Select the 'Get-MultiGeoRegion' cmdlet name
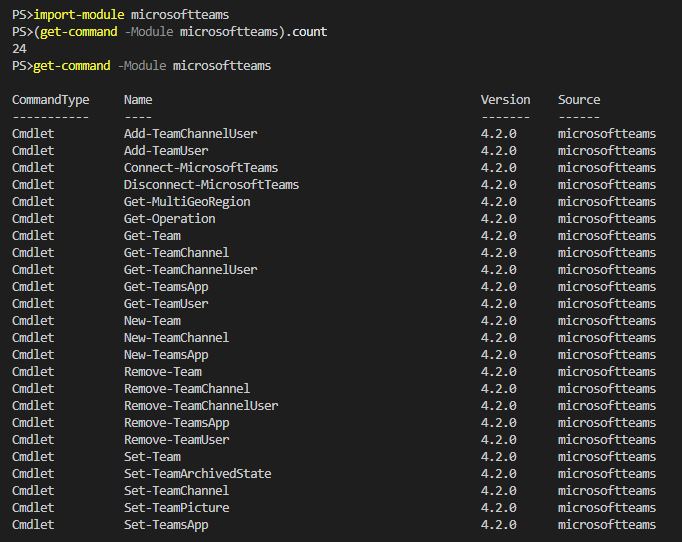Viewport: 682px width, 542px height. pyautogui.click(x=187, y=202)
